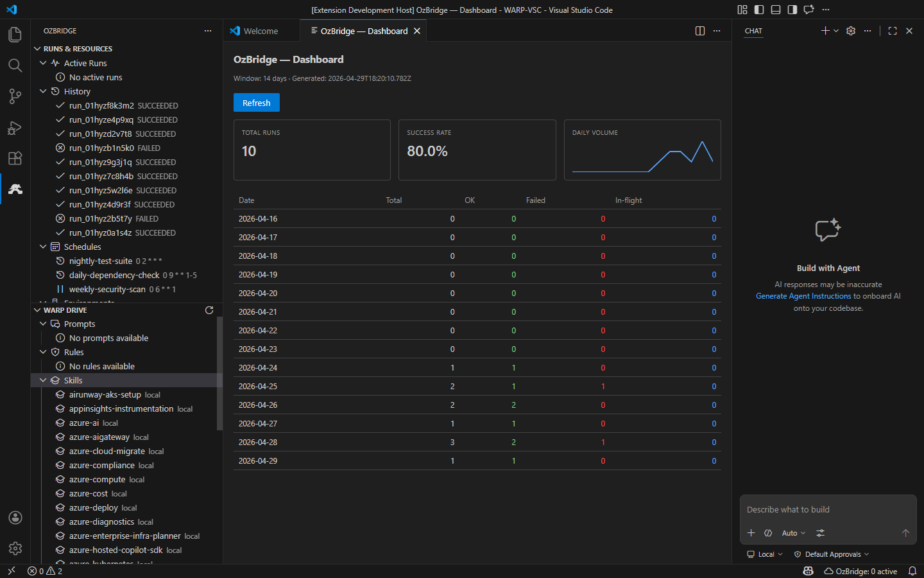Screen dimensions: 924x578
Task: Send the chat message arrow
Action: (905, 533)
